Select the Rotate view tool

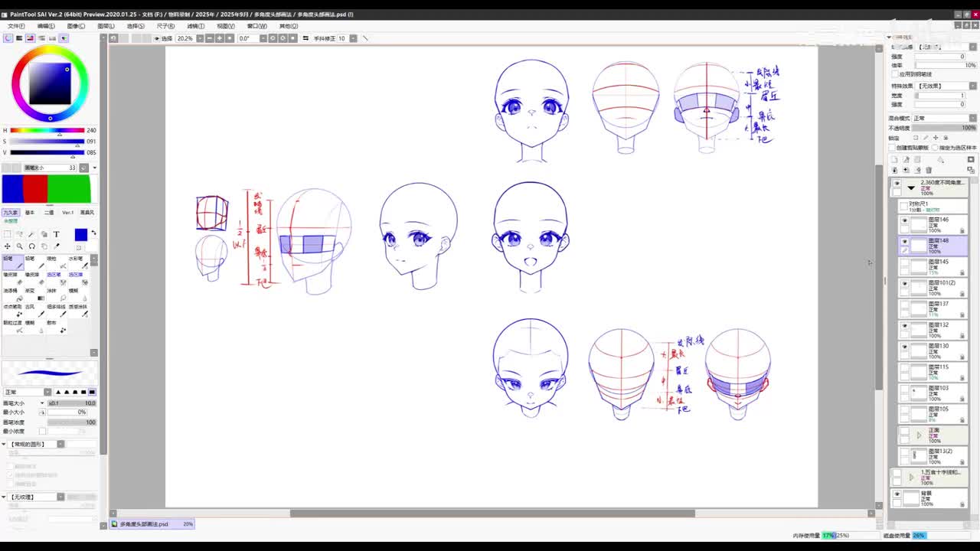32,246
